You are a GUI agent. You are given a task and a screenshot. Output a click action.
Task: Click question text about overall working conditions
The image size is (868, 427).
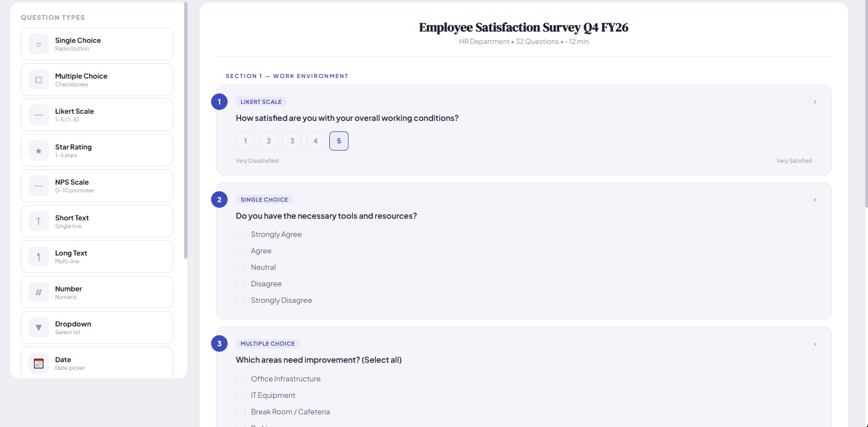point(347,118)
